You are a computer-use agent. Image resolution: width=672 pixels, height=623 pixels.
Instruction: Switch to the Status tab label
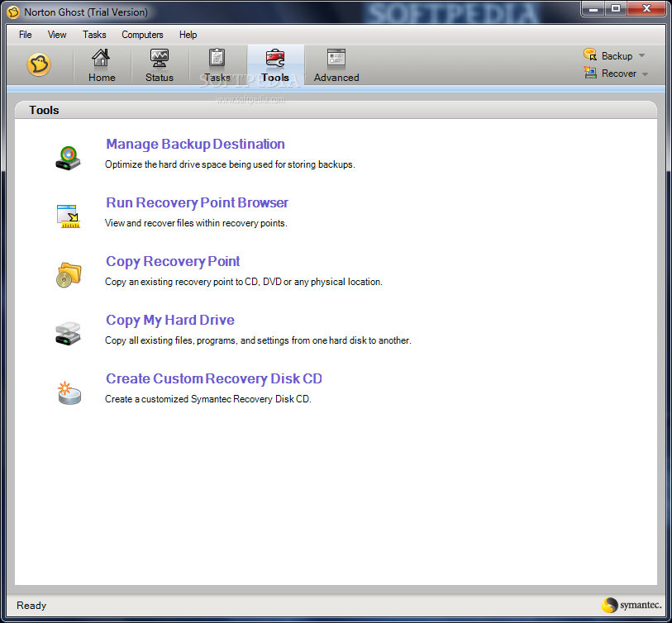[160, 78]
